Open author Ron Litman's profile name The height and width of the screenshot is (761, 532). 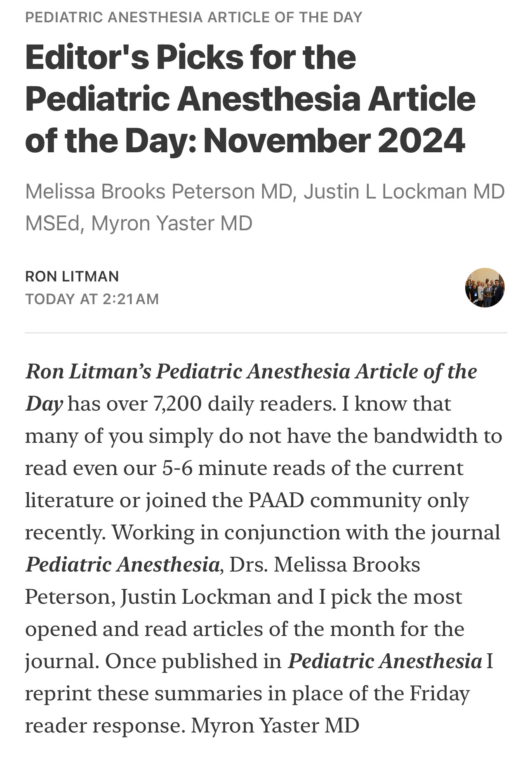72,276
